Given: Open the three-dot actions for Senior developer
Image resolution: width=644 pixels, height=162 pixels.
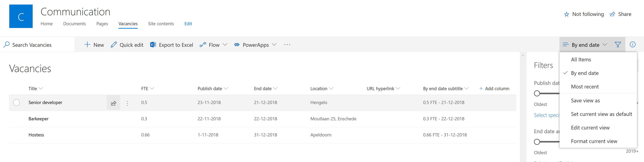Looking at the screenshot, I should point(127,103).
